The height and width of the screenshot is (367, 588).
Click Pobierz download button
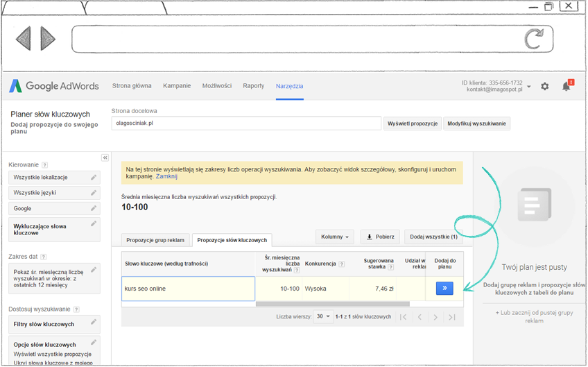click(x=380, y=237)
